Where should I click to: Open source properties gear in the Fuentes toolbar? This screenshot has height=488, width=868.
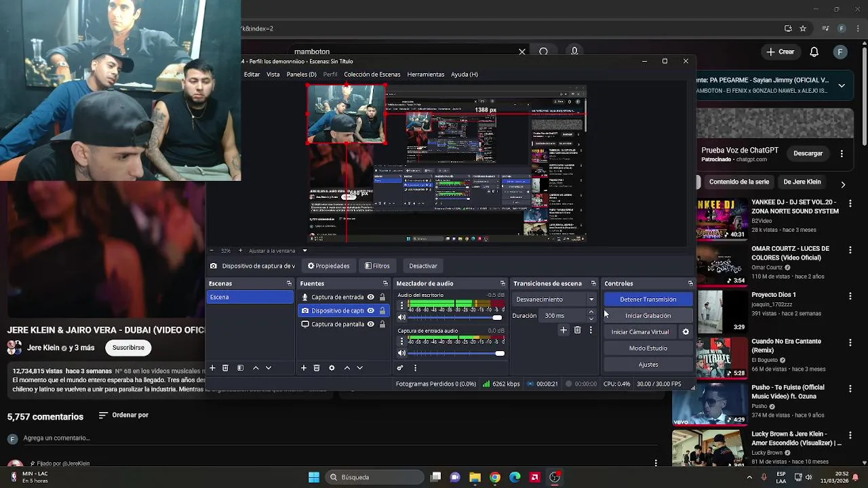click(332, 368)
